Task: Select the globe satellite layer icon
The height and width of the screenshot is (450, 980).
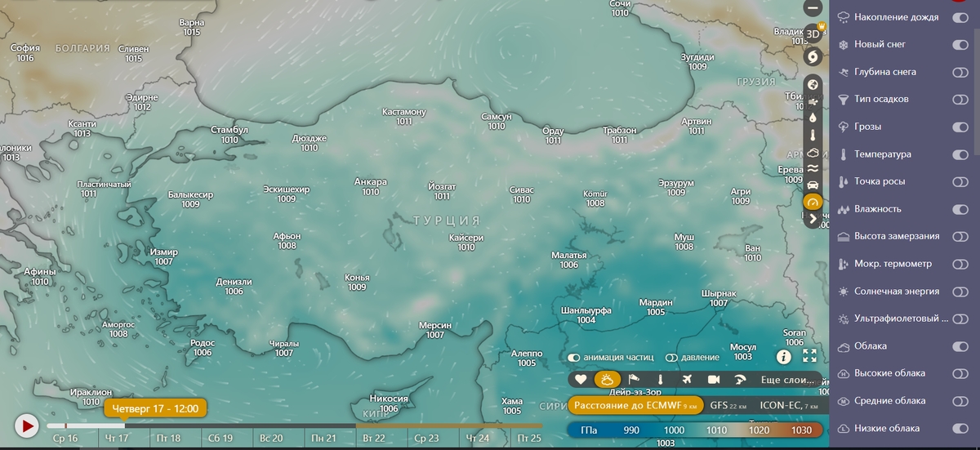Action: pos(813,85)
